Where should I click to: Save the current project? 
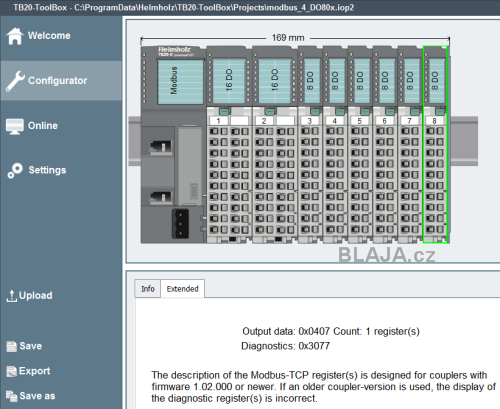pyautogui.click(x=30, y=346)
